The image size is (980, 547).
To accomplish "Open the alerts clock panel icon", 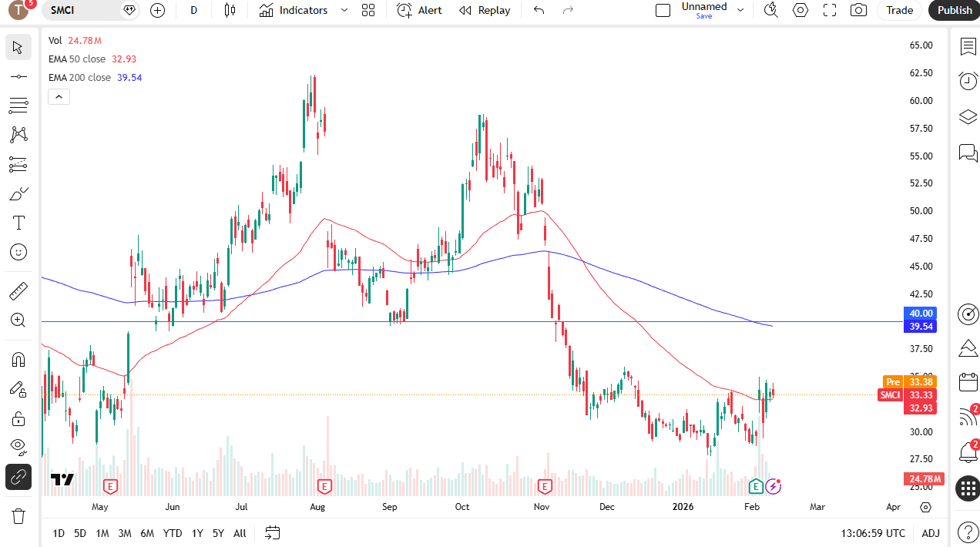I will [968, 81].
